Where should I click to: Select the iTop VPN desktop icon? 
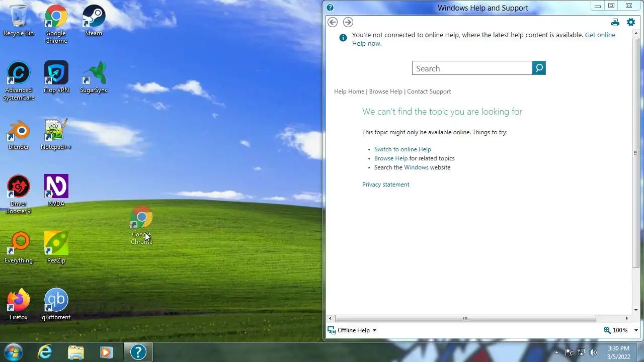[x=56, y=77]
